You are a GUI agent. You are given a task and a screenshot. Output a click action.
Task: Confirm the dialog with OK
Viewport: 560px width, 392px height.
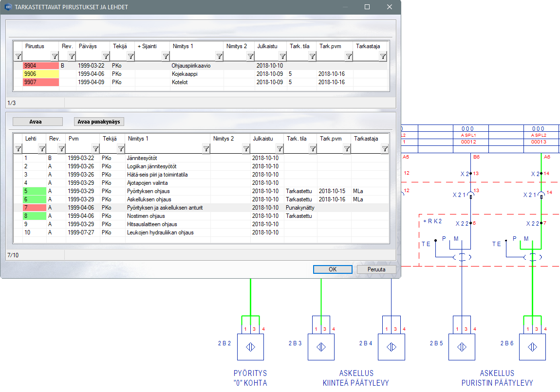(x=333, y=269)
